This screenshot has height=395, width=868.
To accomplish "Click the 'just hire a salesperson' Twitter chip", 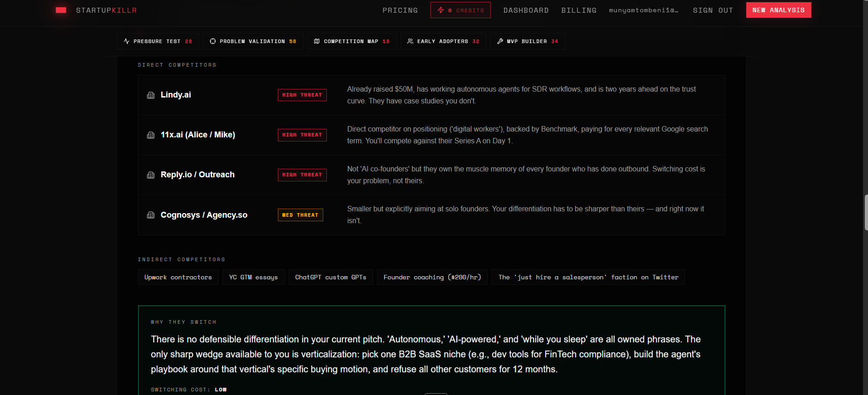I will 588,277.
